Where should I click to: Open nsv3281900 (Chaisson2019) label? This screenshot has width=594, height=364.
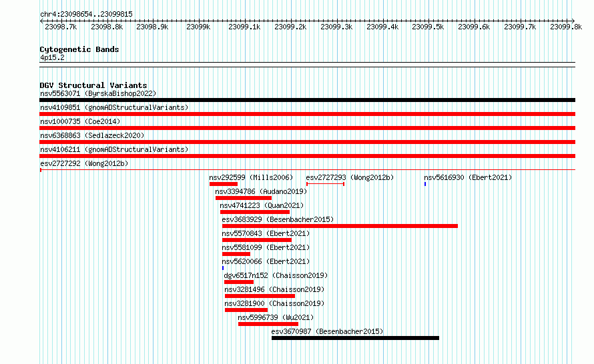coord(274,303)
